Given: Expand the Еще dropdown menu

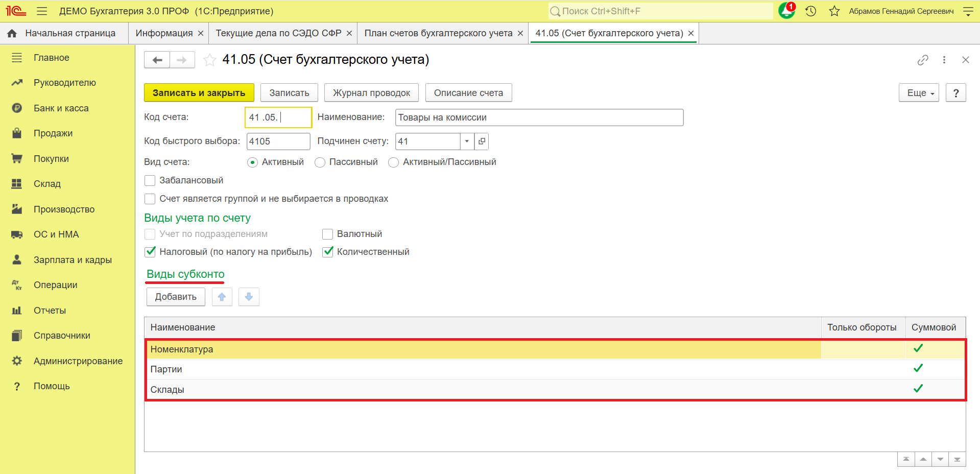Looking at the screenshot, I should pos(919,93).
